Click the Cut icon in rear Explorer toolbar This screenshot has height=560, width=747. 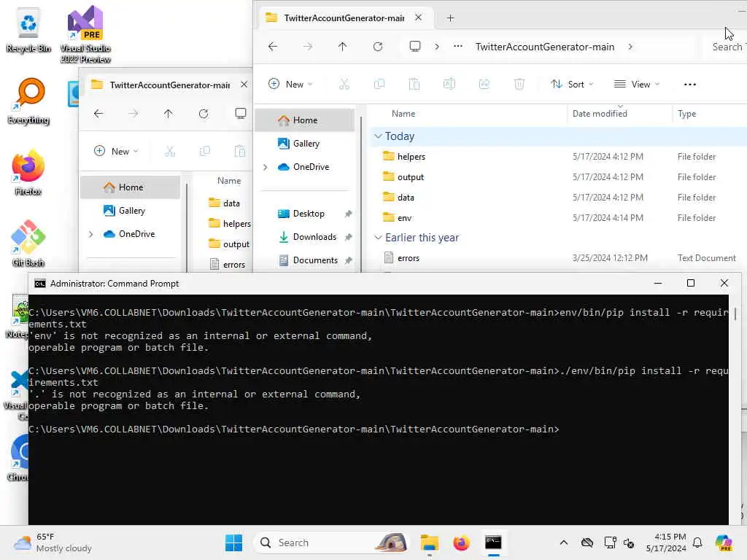click(x=170, y=152)
